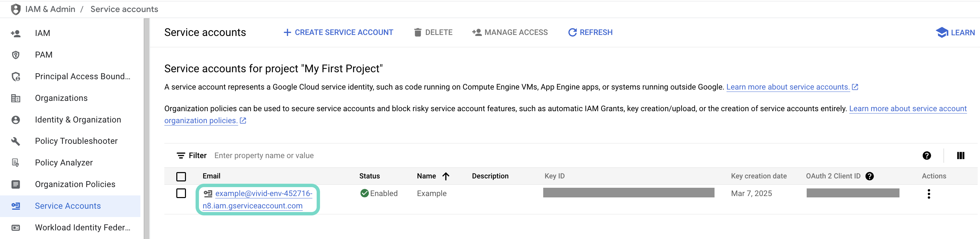The image size is (980, 239).
Task: Click the 'Example' name cell
Action: (431, 194)
